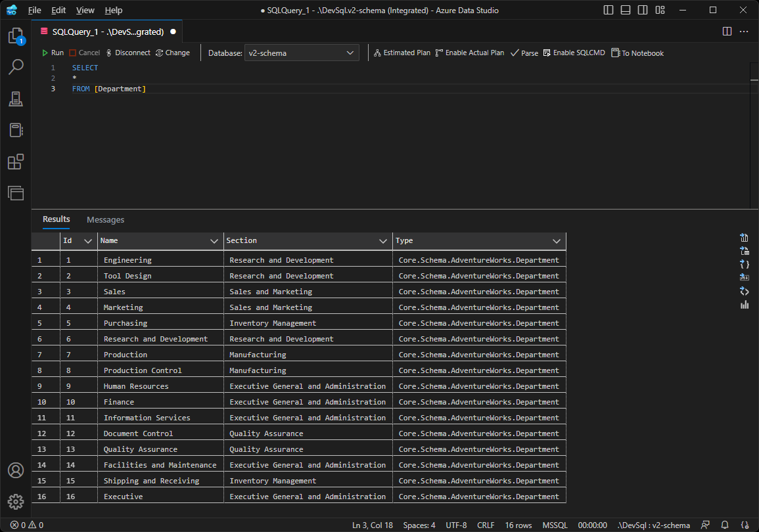Show the Estimated Plan
The image size is (759, 532).
coord(402,53)
